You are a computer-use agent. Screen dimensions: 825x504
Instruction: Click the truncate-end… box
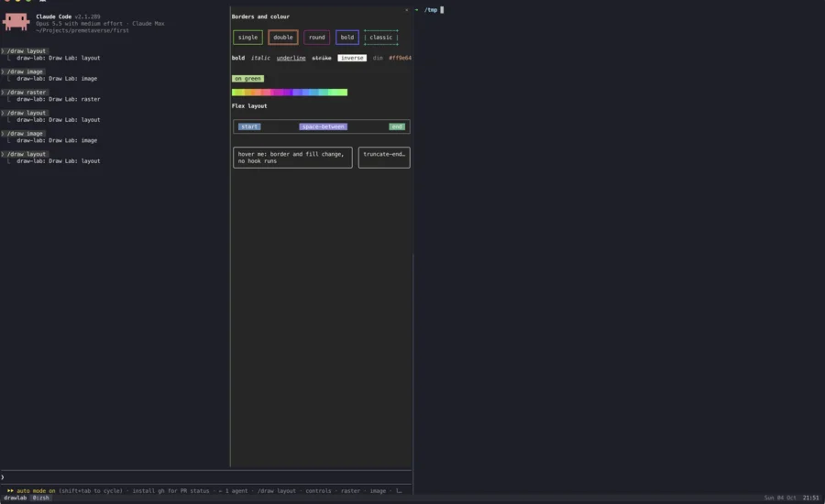pyautogui.click(x=384, y=158)
